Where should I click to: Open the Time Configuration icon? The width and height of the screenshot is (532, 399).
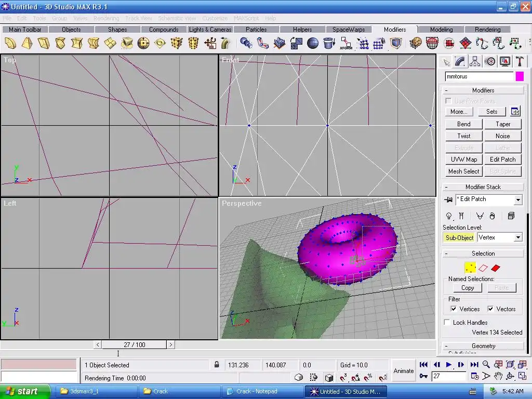[475, 376]
